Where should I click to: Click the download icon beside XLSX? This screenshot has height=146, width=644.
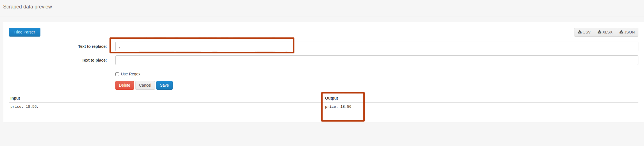599,32
